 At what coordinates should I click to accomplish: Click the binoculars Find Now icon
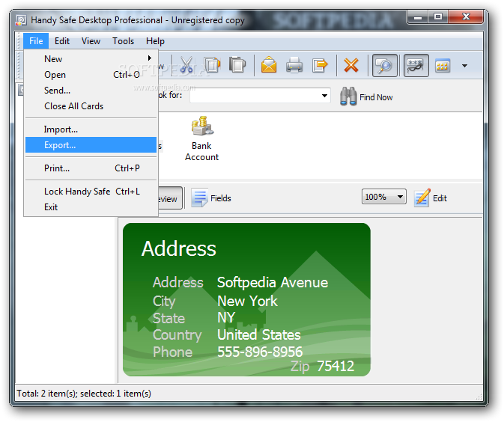click(348, 97)
